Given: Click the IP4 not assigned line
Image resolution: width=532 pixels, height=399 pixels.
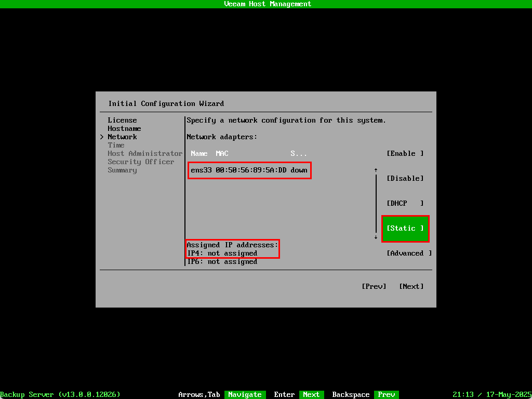Looking at the screenshot, I should tap(222, 254).
